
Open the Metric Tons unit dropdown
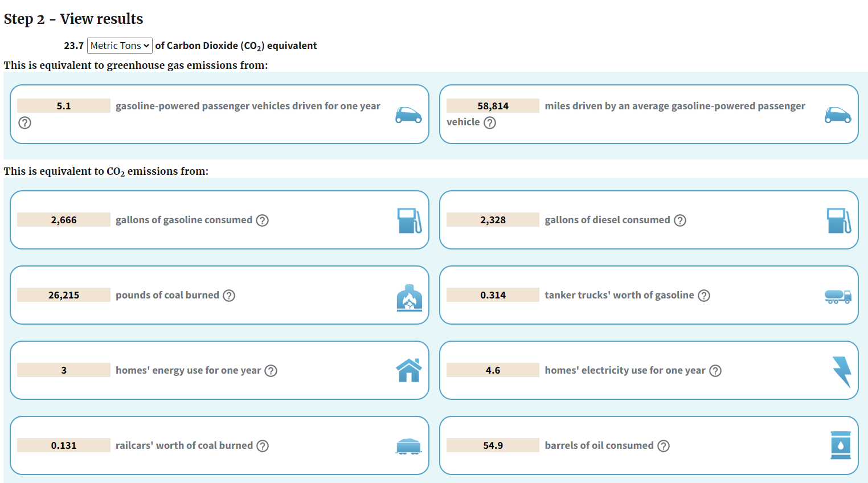pyautogui.click(x=120, y=46)
